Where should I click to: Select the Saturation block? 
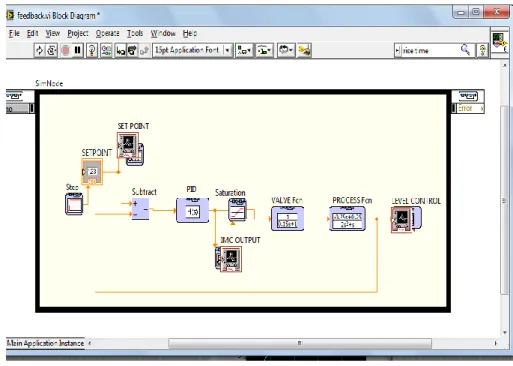237,210
